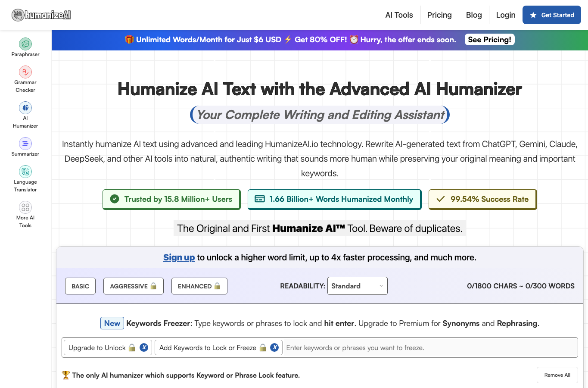
Task: Open the Language Translator icon
Action: (x=25, y=172)
